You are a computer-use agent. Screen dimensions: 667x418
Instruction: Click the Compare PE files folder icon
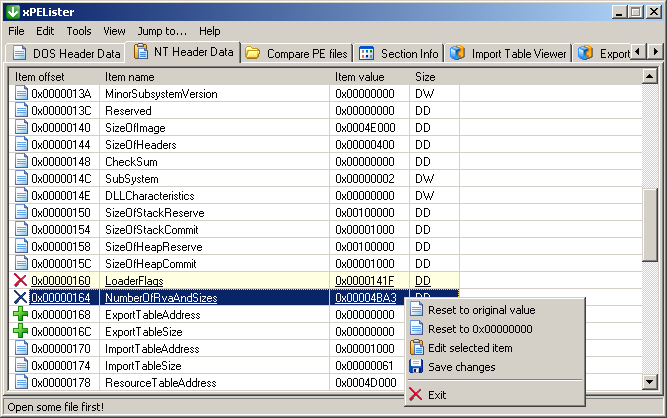[x=253, y=53]
